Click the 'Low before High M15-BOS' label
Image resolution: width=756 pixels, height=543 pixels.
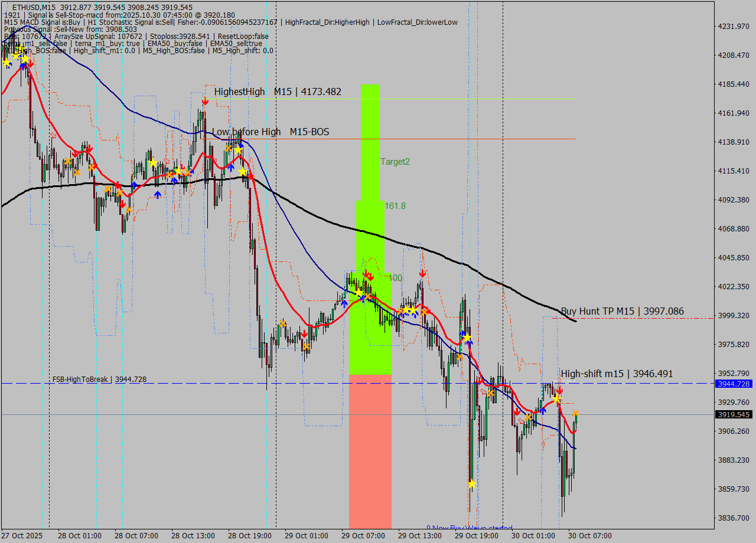coord(269,132)
